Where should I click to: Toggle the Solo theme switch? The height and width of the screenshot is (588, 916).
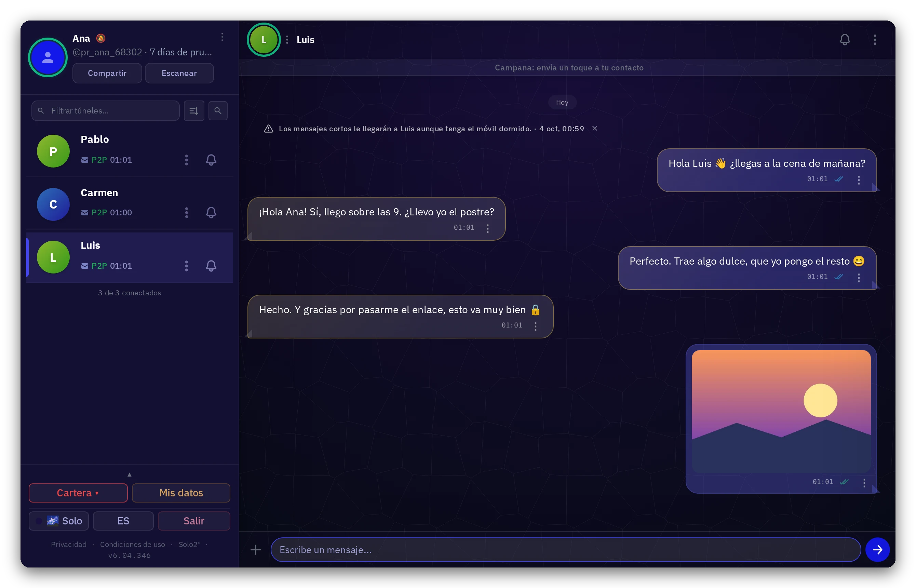[59, 521]
